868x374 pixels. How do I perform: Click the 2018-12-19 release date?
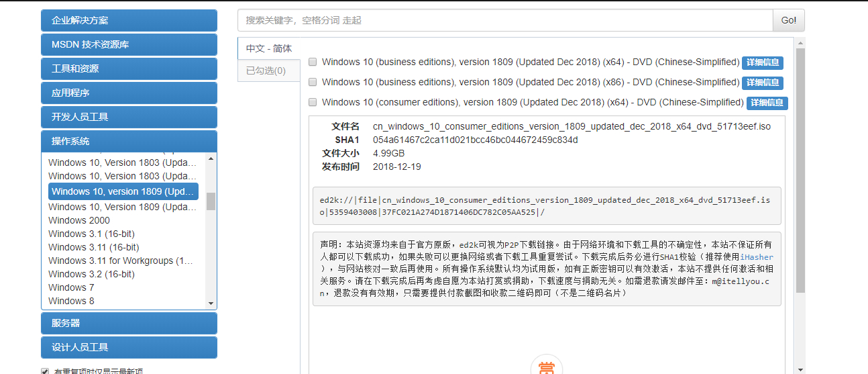(397, 167)
